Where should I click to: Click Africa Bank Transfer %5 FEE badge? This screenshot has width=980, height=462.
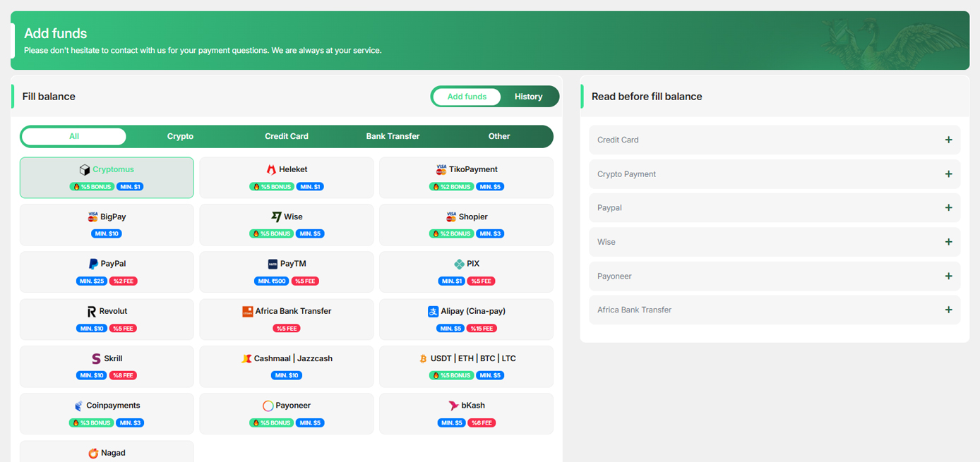pyautogui.click(x=287, y=328)
